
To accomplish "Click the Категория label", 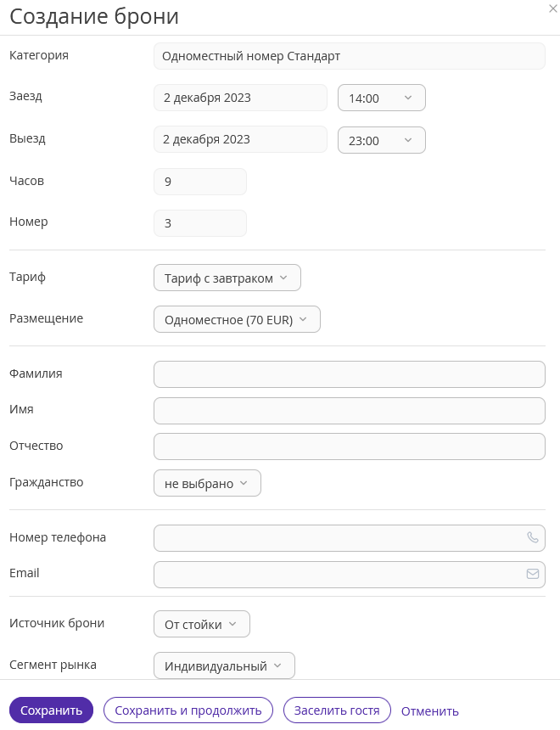I will (x=39, y=55).
